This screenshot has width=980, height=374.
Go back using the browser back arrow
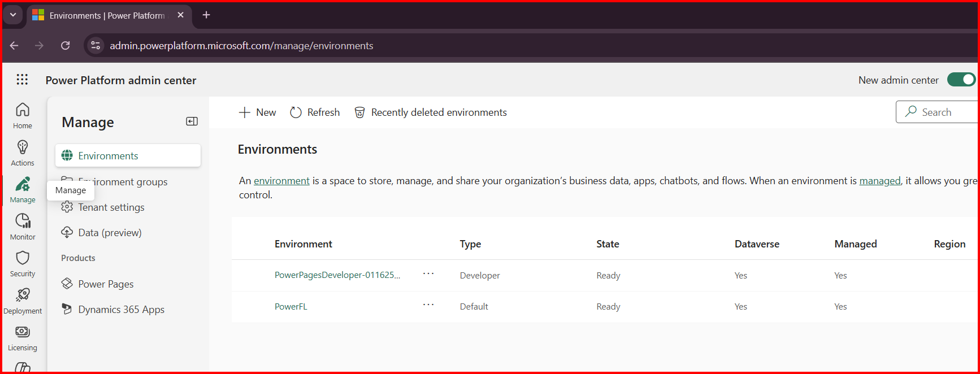(x=14, y=46)
